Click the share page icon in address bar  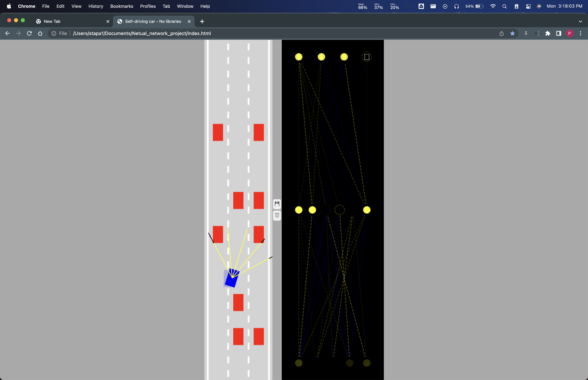point(501,33)
